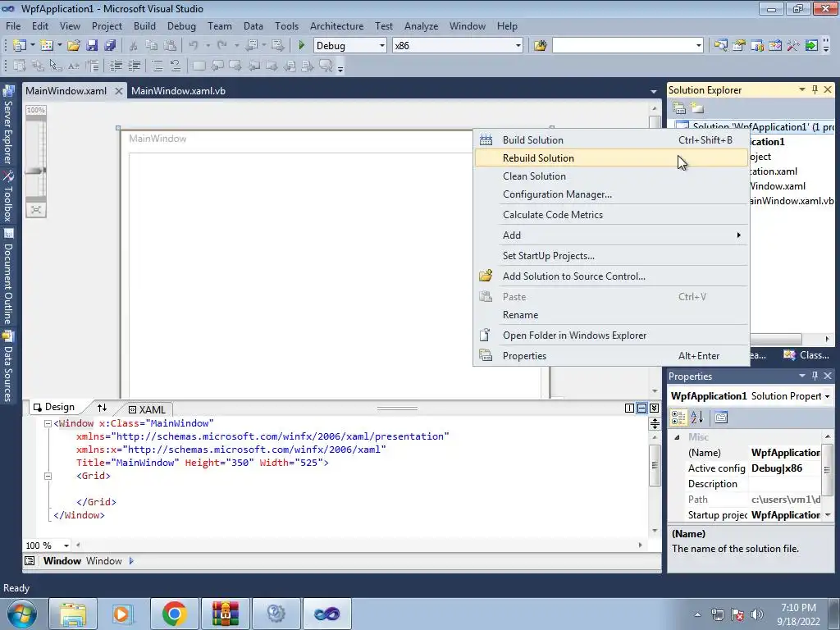Click the Add New Item toolbar icon
Image resolution: width=840 pixels, height=630 pixels.
tap(46, 46)
